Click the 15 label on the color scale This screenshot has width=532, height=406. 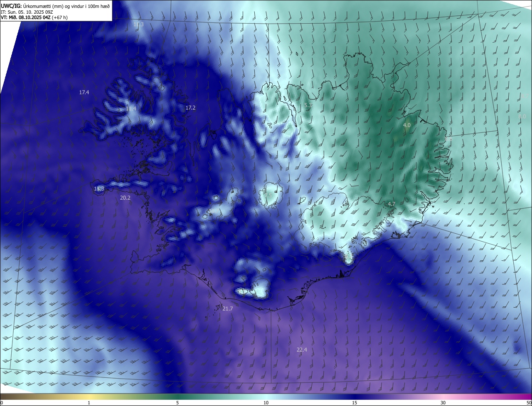coord(355,403)
